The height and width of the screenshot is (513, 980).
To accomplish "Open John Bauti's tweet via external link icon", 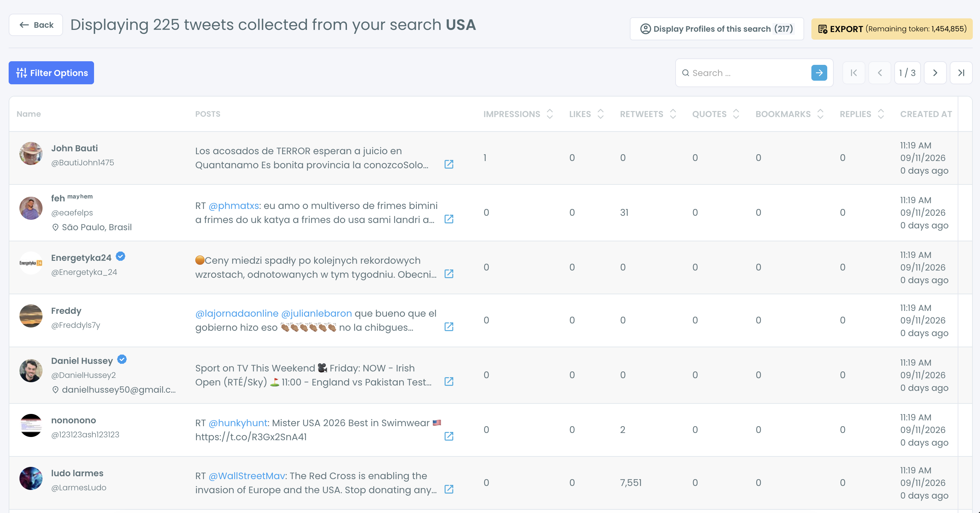I will click(449, 164).
